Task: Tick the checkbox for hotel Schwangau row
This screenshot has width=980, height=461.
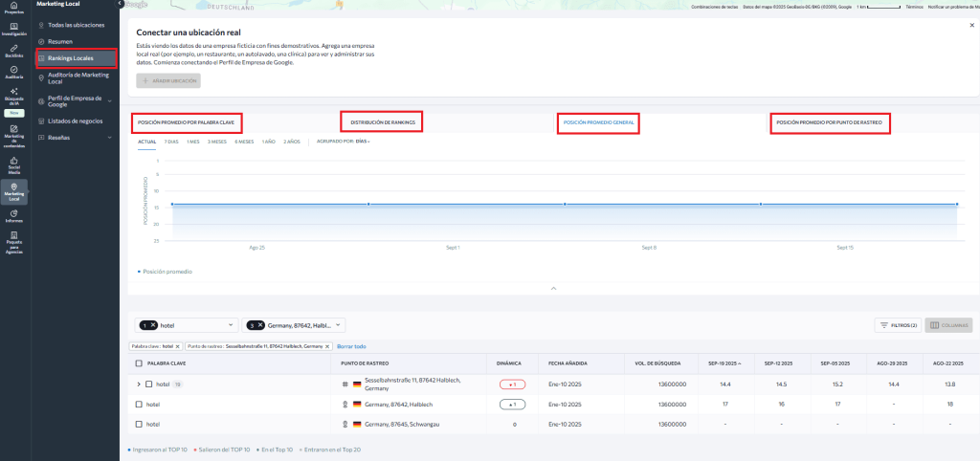Action: coord(139,424)
